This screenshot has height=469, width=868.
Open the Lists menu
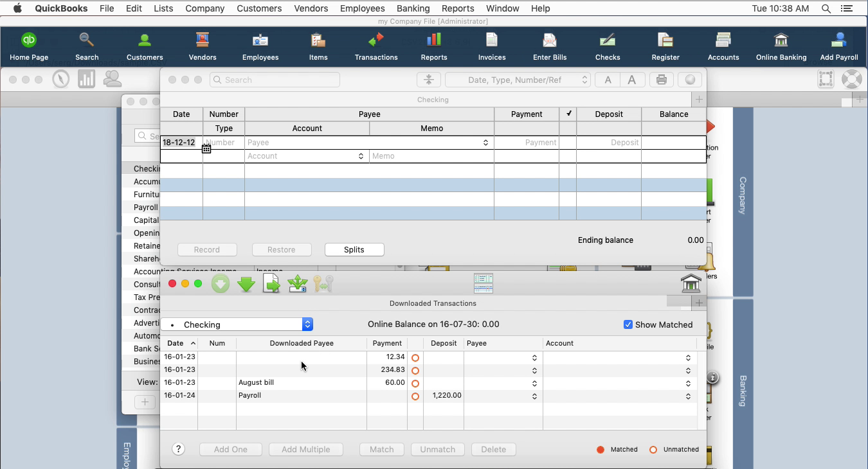(163, 8)
